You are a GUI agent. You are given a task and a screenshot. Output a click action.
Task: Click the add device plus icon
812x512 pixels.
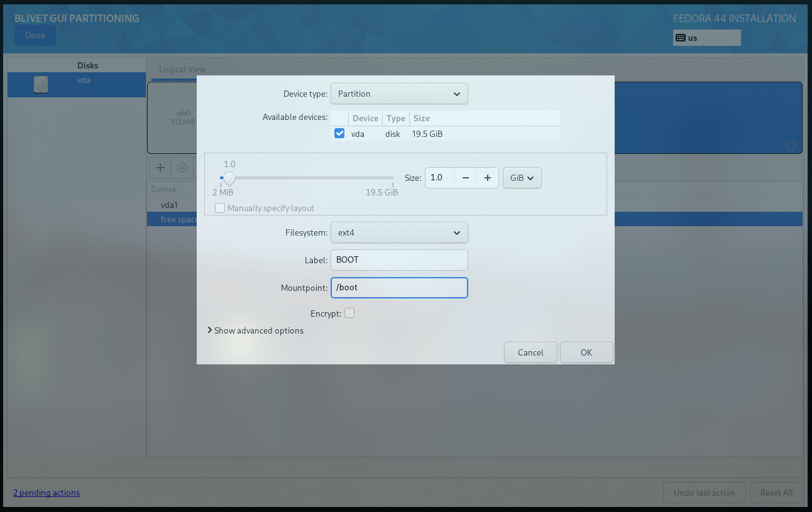160,168
